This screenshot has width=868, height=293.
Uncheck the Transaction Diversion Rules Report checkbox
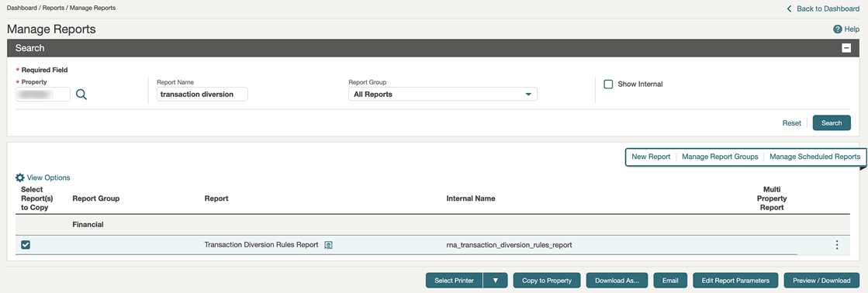tap(26, 245)
